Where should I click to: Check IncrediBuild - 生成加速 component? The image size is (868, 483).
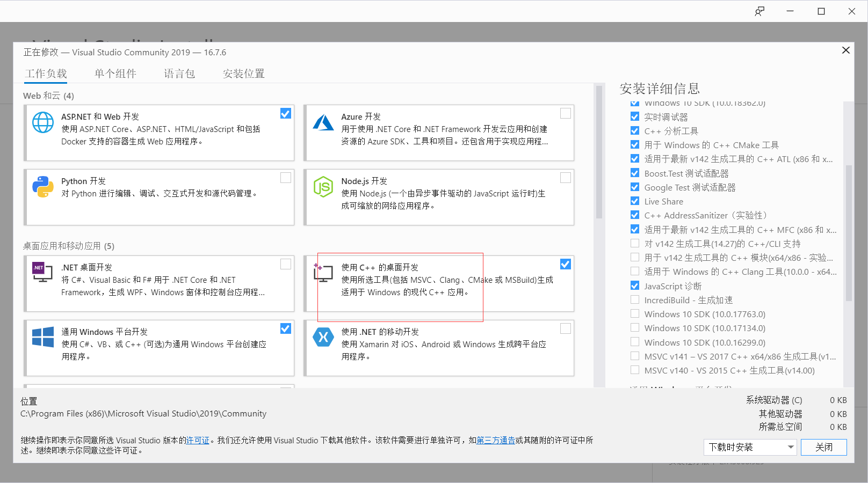pyautogui.click(x=635, y=299)
